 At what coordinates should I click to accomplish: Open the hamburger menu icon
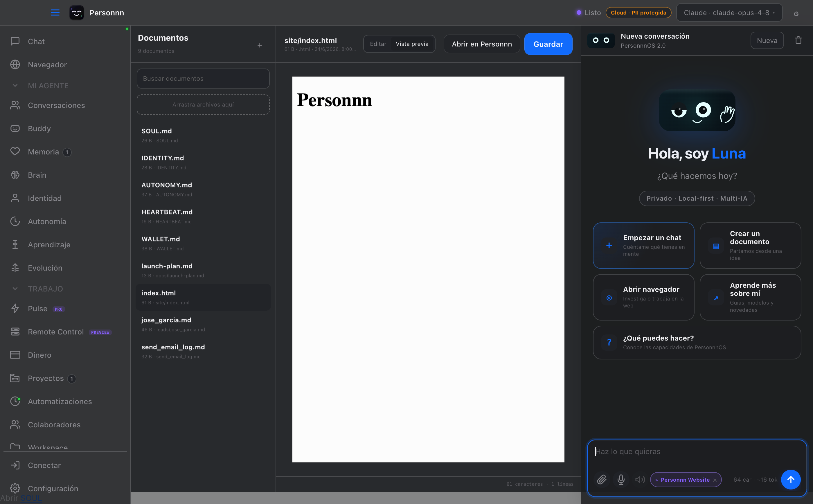(55, 13)
